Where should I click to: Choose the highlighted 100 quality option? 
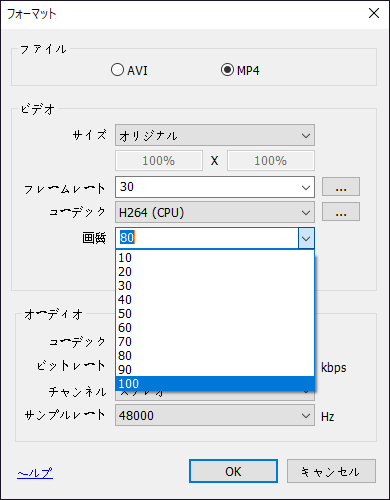point(215,384)
